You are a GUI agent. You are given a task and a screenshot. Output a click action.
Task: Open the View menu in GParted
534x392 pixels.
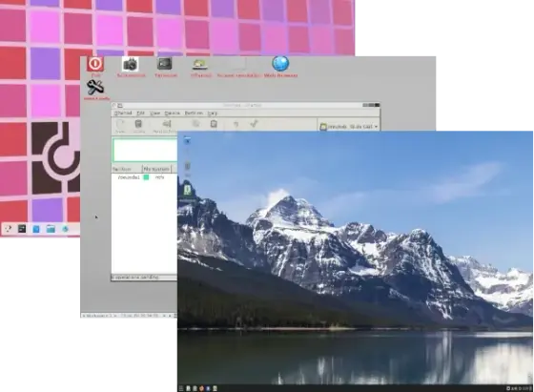(x=154, y=113)
